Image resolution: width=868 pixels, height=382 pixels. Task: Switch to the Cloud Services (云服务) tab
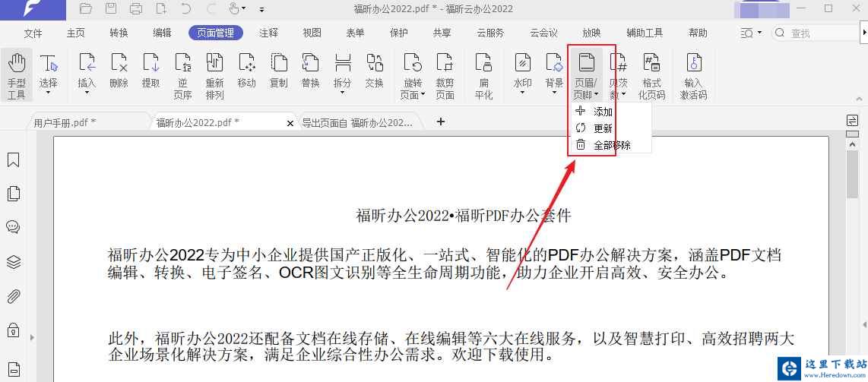[x=490, y=33]
